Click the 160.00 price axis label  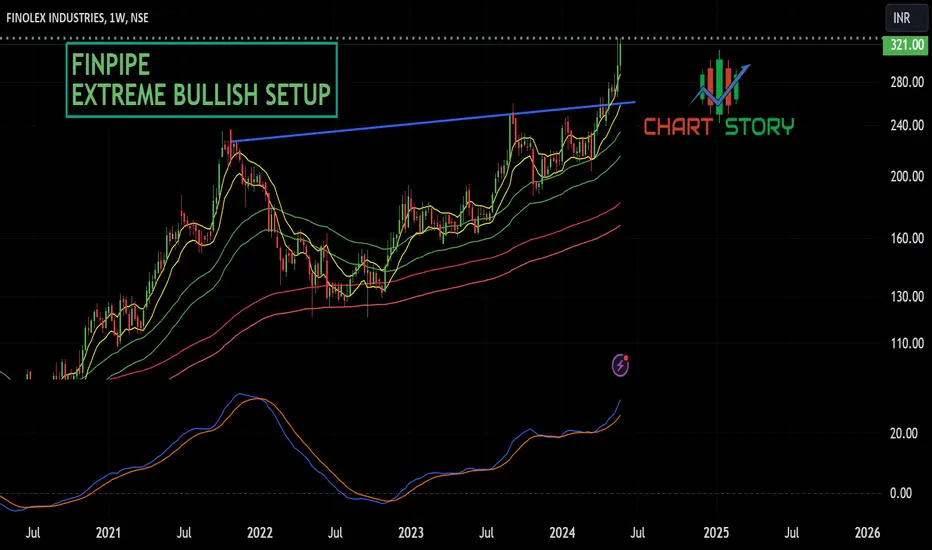[907, 238]
